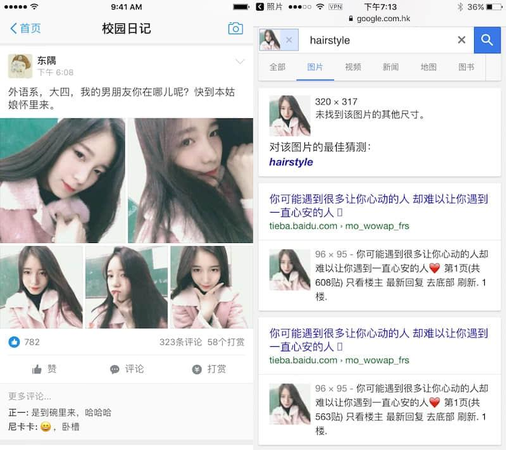Open 评论 comment button
Viewport: 506px width, 450px height.
pyautogui.click(x=127, y=369)
